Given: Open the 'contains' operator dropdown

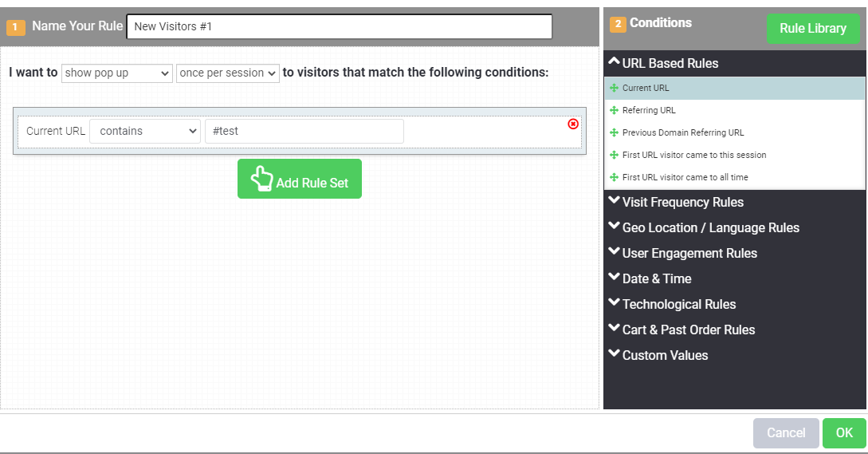Looking at the screenshot, I should 145,131.
